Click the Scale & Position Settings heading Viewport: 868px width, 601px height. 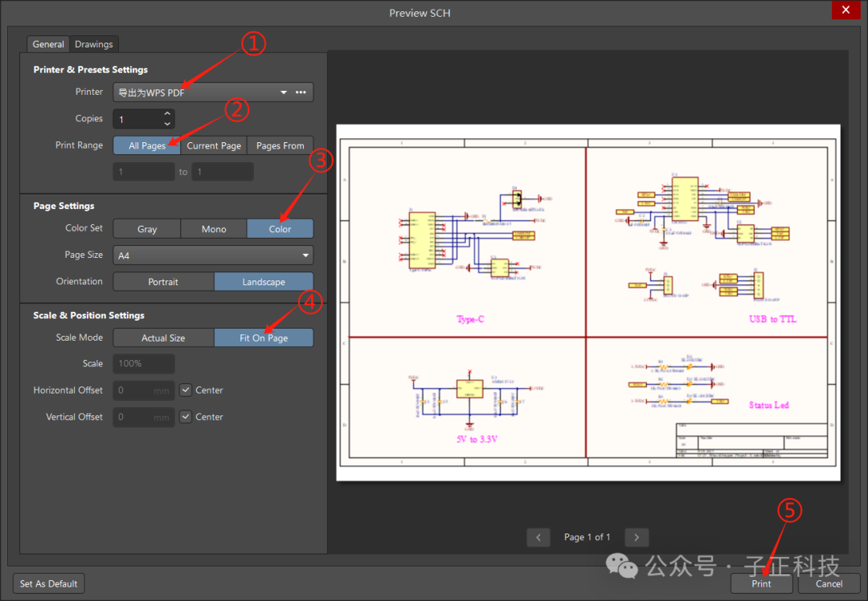pyautogui.click(x=88, y=316)
